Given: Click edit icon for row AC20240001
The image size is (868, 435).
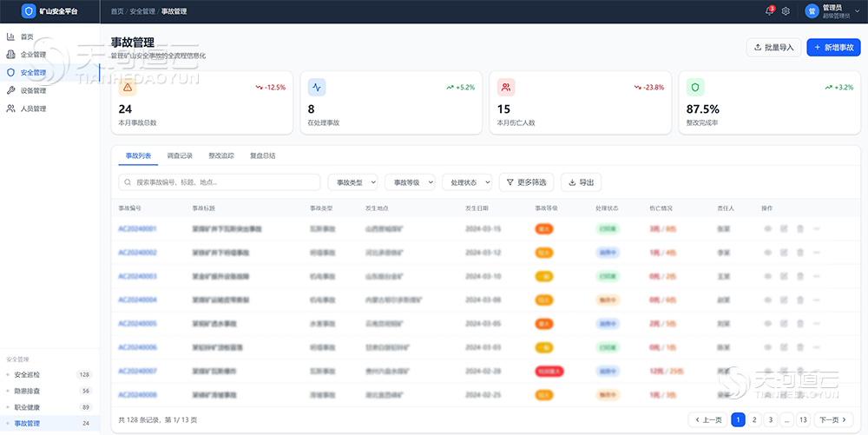Looking at the screenshot, I should pyautogui.click(x=784, y=228).
